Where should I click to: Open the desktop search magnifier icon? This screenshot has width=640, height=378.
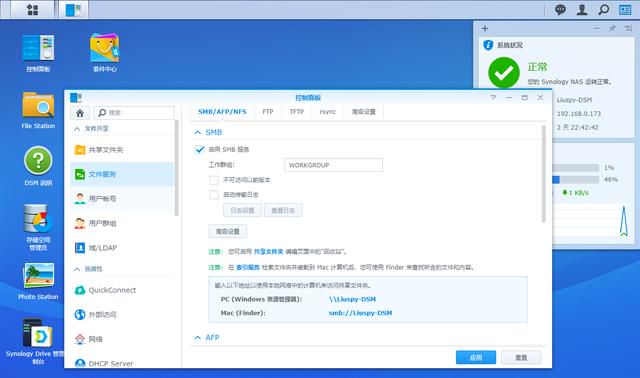click(603, 9)
